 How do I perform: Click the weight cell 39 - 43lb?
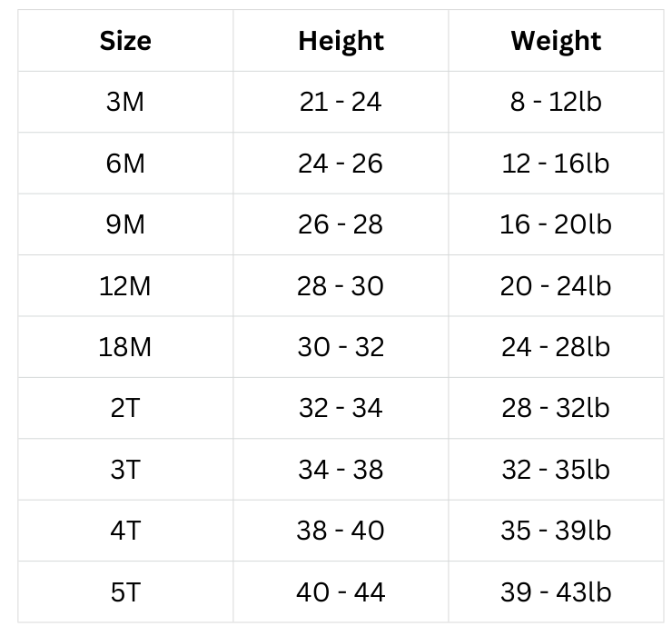[556, 592]
